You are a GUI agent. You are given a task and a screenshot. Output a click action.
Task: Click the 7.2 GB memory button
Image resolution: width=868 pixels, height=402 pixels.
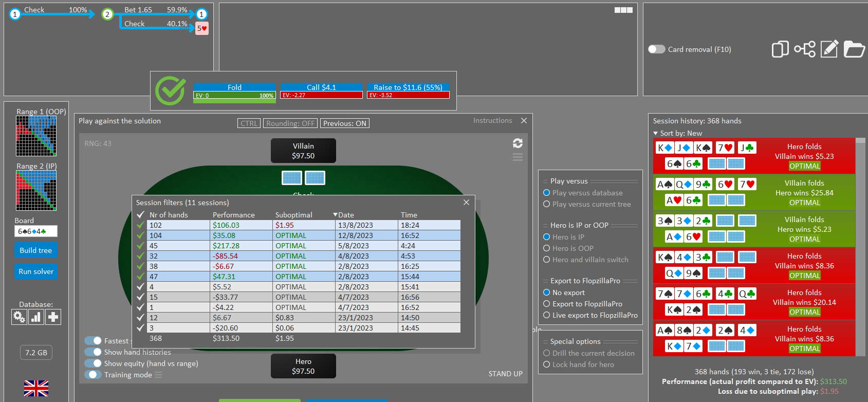coord(36,353)
